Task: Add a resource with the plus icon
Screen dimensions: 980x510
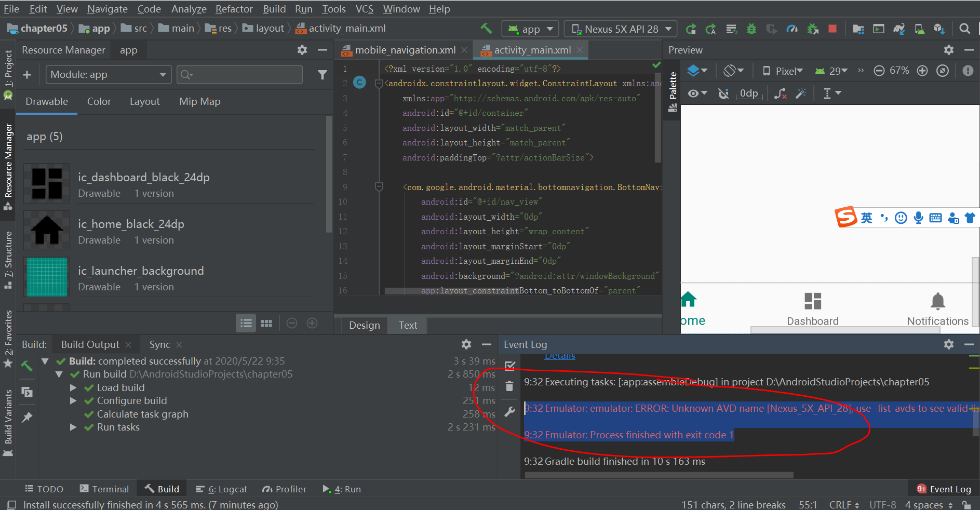Action: (x=27, y=75)
